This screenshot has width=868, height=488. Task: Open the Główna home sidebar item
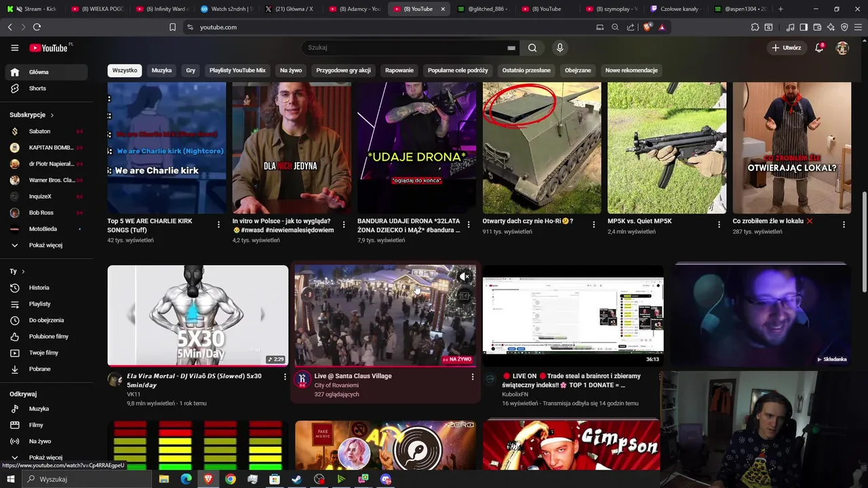click(x=46, y=72)
